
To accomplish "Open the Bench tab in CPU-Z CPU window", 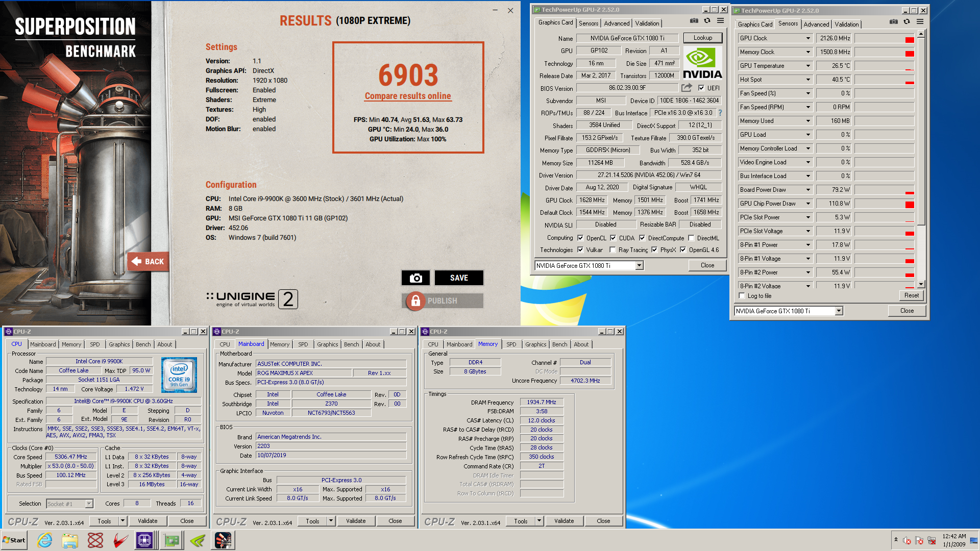I will click(143, 344).
